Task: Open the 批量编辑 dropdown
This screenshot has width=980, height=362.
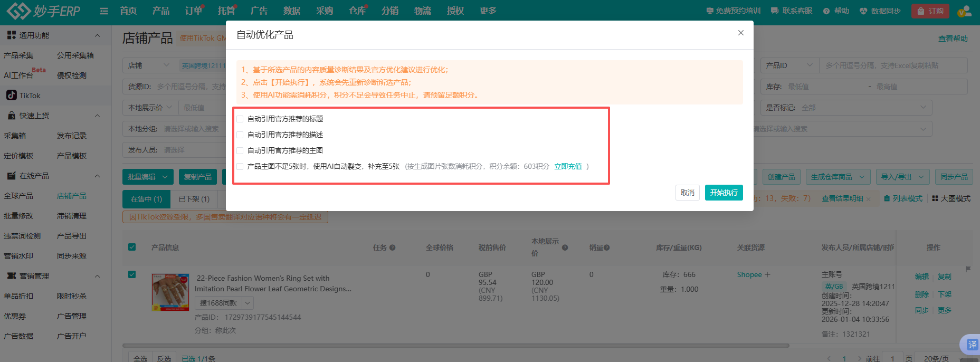Action: pos(148,177)
